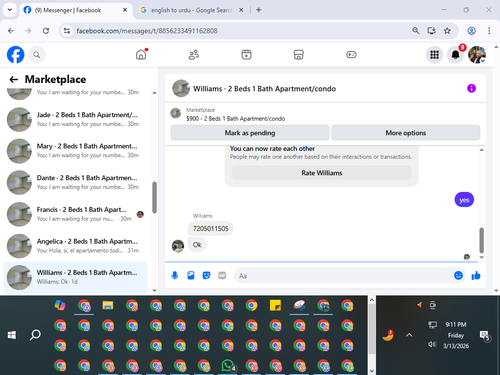Open site information icon in address bar

point(67,31)
